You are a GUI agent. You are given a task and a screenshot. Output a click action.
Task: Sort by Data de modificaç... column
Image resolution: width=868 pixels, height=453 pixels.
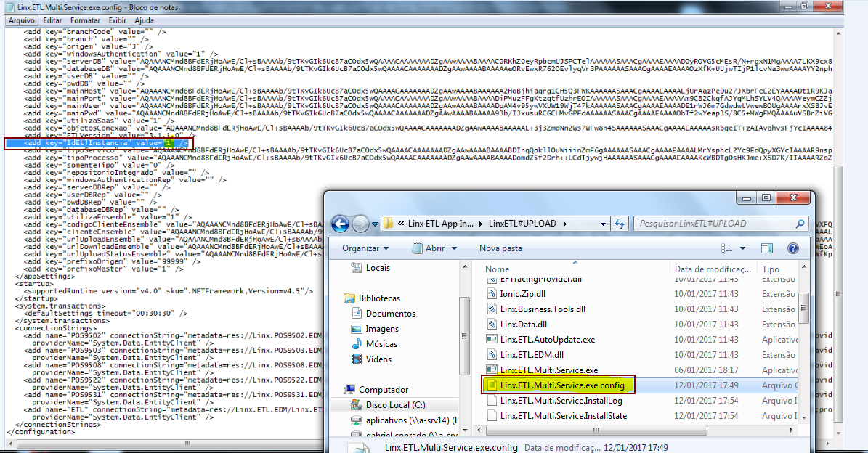tap(713, 269)
